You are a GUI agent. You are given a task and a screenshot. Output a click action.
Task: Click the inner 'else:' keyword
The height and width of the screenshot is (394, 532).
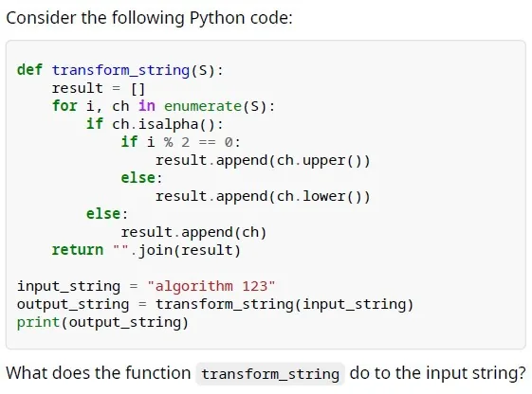141,178
